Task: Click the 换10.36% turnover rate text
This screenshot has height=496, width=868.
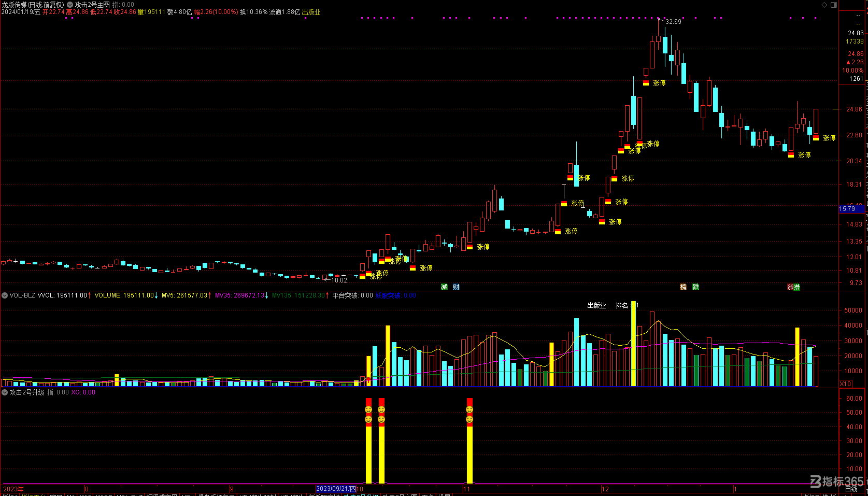Action: click(253, 12)
